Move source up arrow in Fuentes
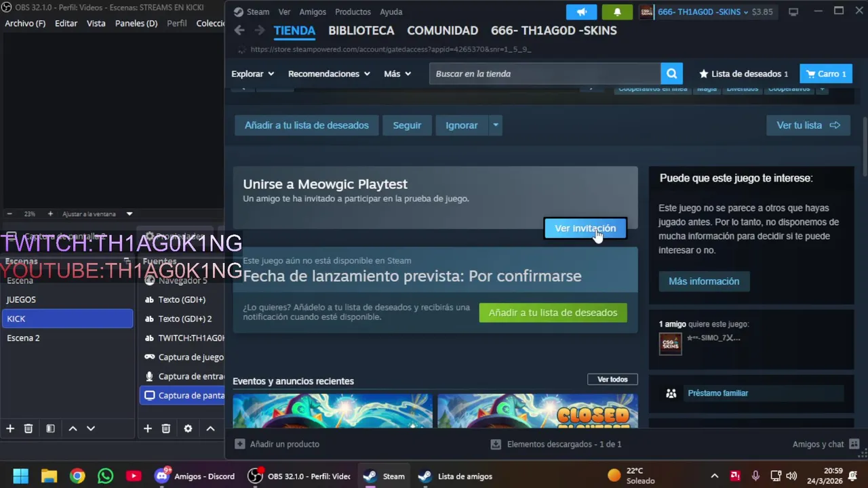The height and width of the screenshot is (488, 868). 210,428
